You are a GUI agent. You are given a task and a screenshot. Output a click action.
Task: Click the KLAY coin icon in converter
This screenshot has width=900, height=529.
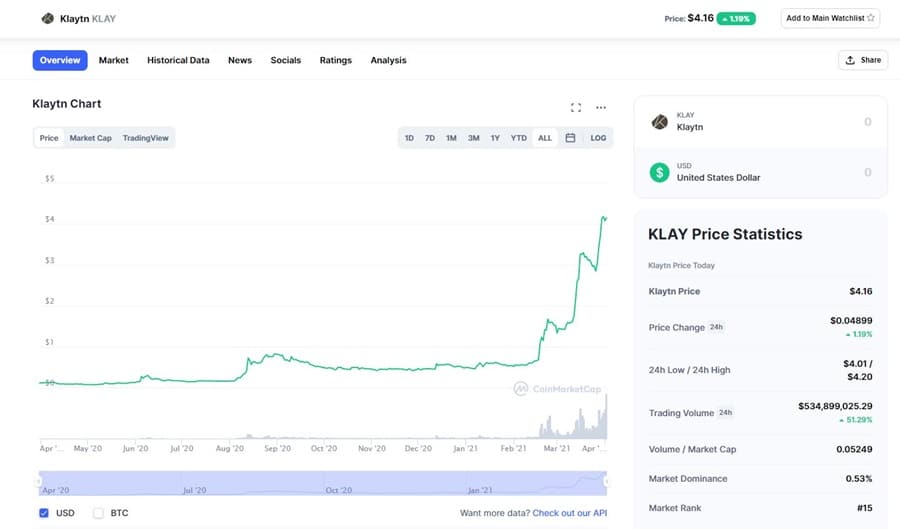click(x=659, y=122)
